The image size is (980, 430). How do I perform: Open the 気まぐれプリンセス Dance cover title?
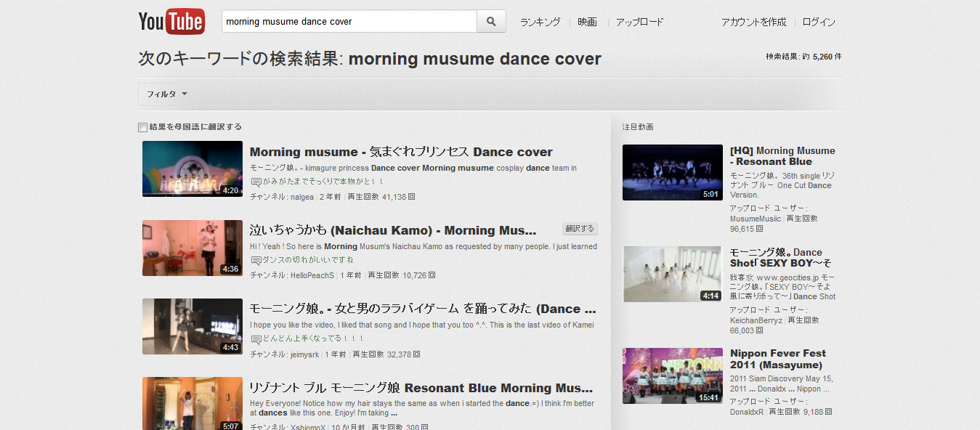pos(401,152)
